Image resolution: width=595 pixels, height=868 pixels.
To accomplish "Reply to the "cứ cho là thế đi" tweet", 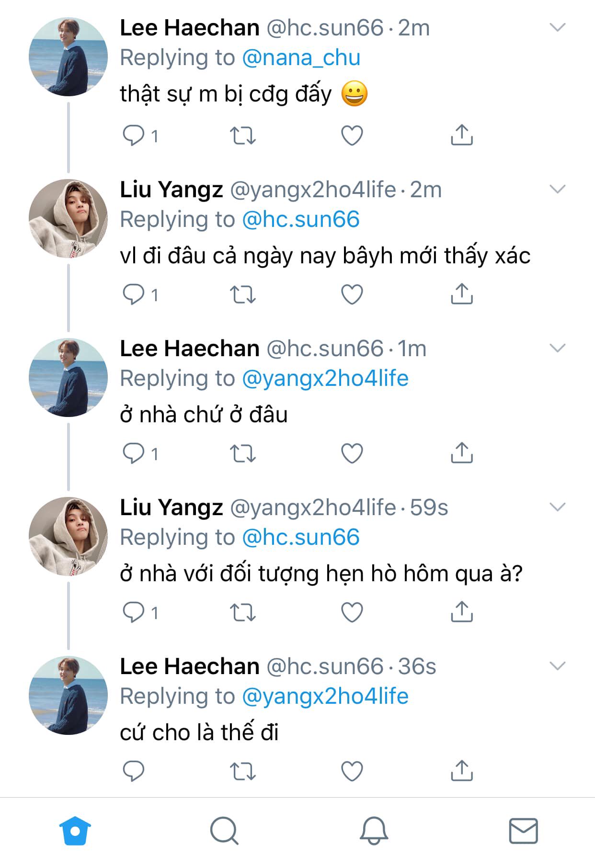I will pos(134,771).
